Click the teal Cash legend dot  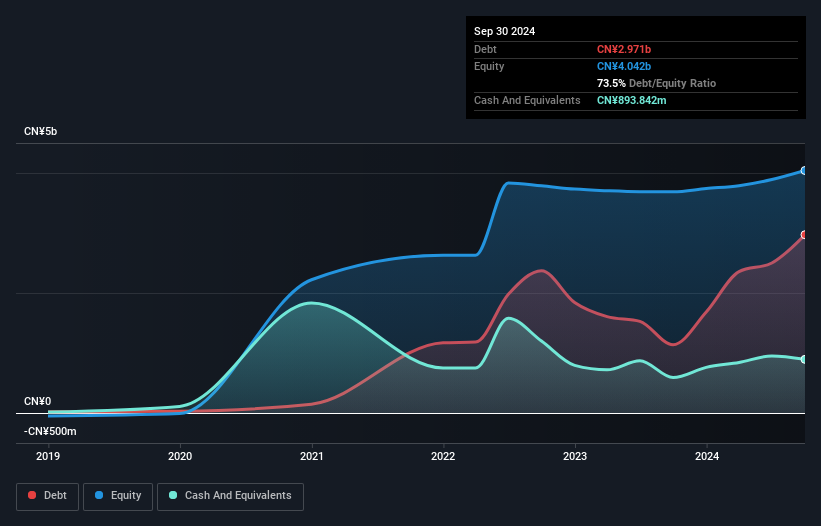(173, 495)
